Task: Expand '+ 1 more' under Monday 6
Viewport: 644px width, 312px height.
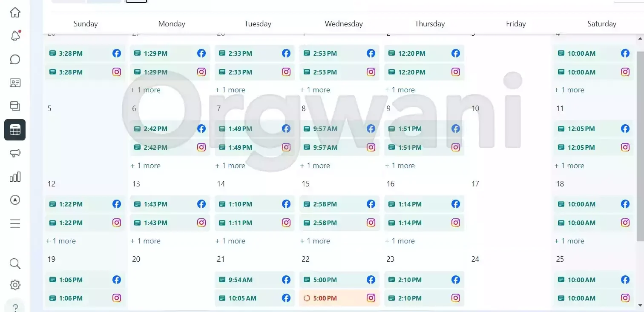Action: 146,166
